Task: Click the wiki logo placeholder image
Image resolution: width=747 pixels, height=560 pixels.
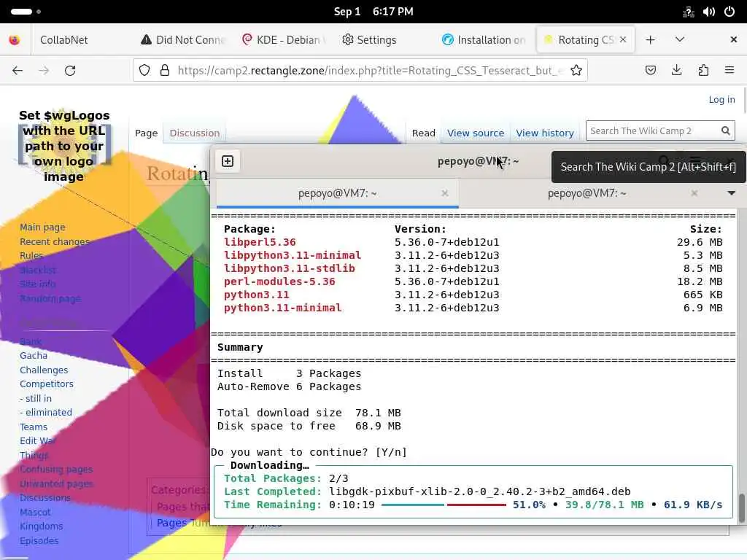Action: click(64, 146)
